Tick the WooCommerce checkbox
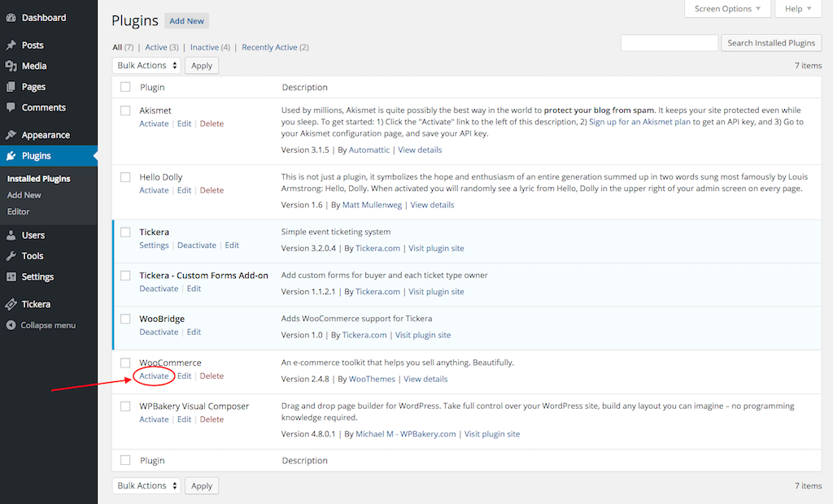833x504 pixels. (x=125, y=363)
